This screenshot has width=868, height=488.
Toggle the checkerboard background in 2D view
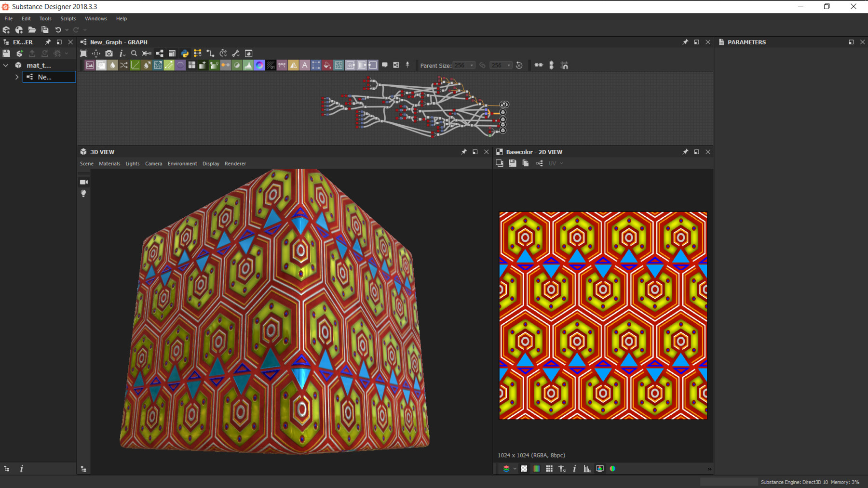[525, 468]
